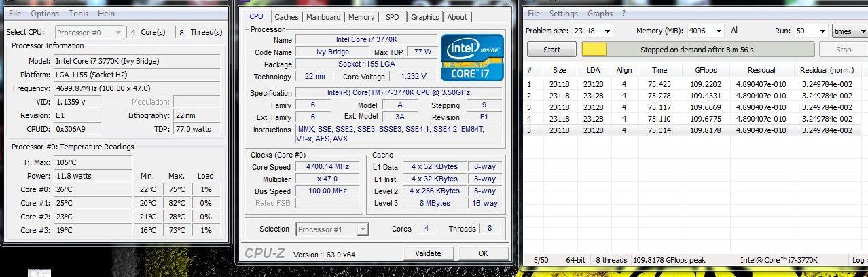This screenshot has height=277, width=868.
Task: Select result row 2 with 109.4331 GFlops
Action: point(693,96)
